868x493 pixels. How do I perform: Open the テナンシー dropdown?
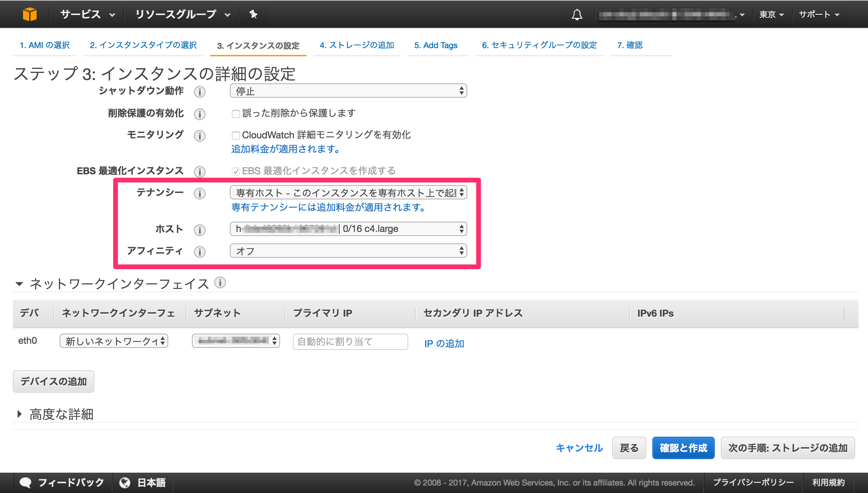point(348,193)
